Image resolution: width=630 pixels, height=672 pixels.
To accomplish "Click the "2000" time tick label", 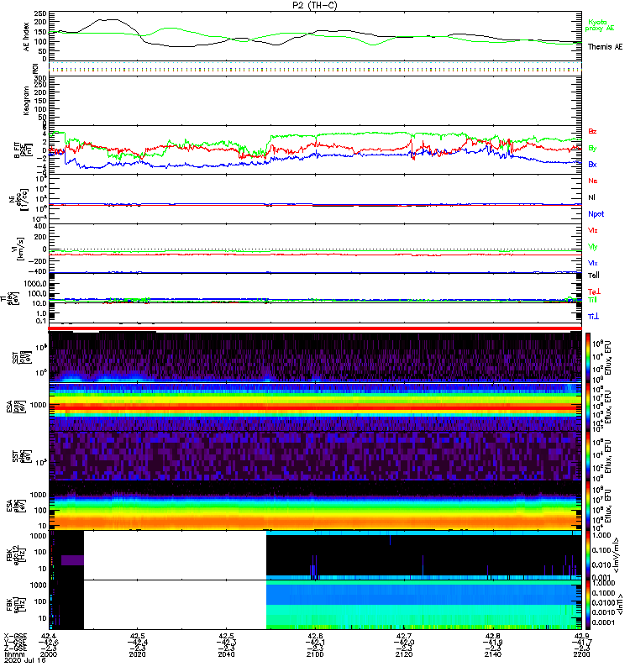I will point(49,654).
